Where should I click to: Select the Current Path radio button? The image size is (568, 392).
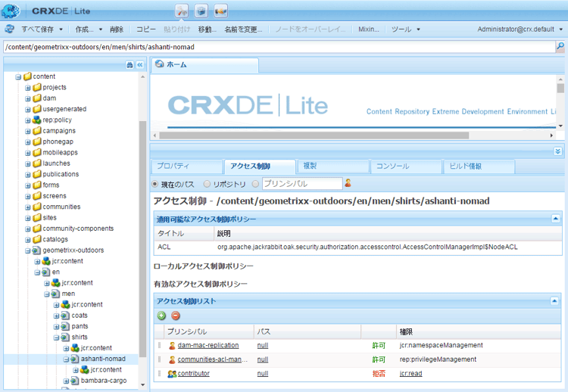154,184
